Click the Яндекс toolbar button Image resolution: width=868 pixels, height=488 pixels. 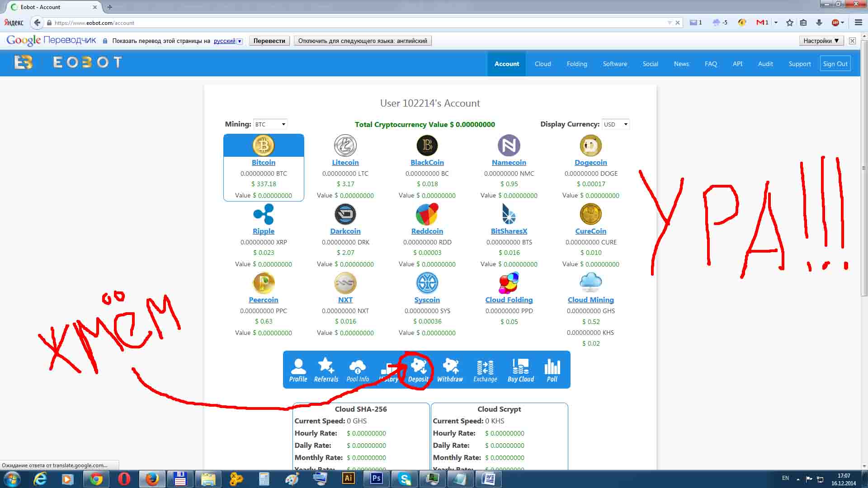tap(14, 23)
